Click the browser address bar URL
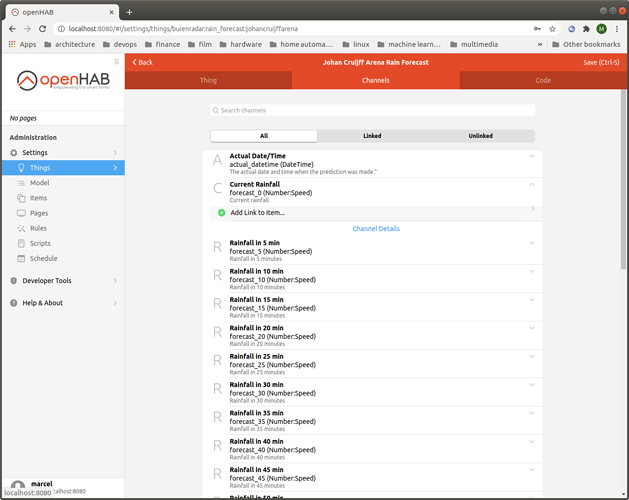 (x=183, y=29)
